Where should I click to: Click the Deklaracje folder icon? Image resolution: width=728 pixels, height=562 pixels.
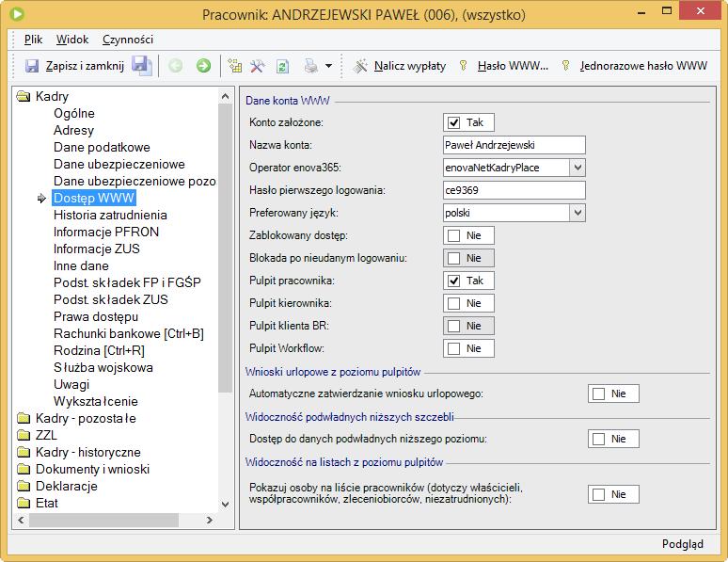pyautogui.click(x=24, y=486)
